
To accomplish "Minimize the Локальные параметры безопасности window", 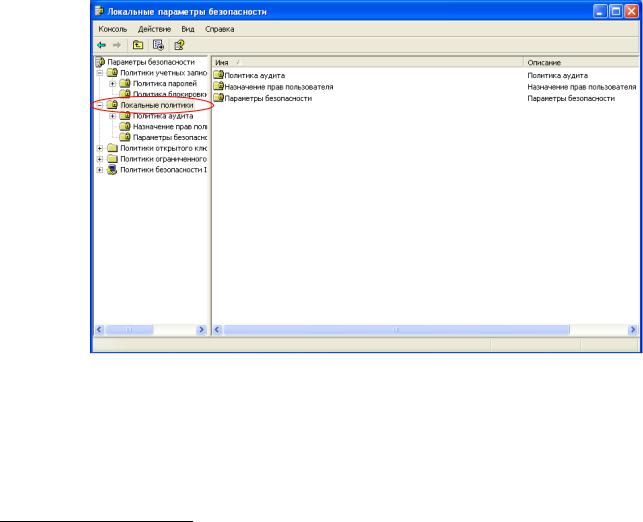I will [600, 11].
